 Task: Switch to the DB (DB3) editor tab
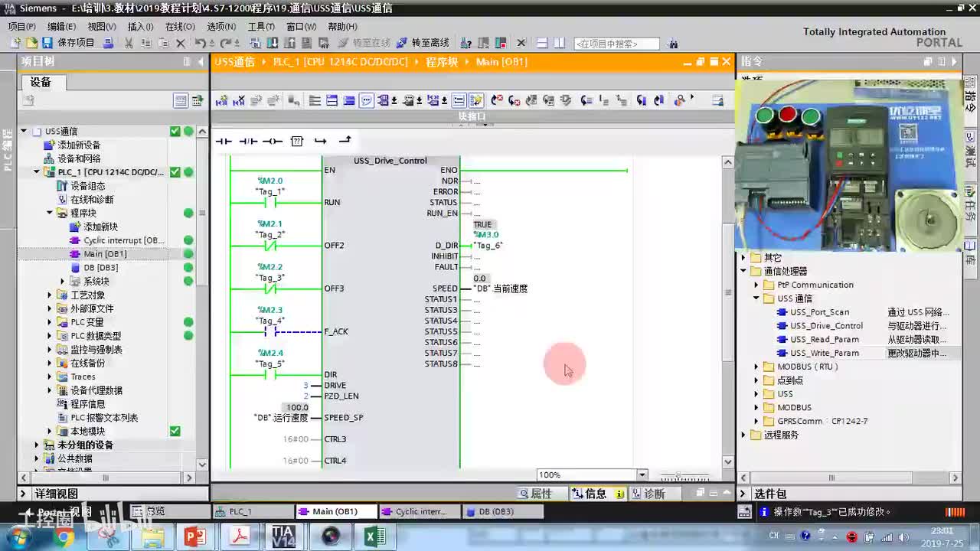click(x=495, y=511)
